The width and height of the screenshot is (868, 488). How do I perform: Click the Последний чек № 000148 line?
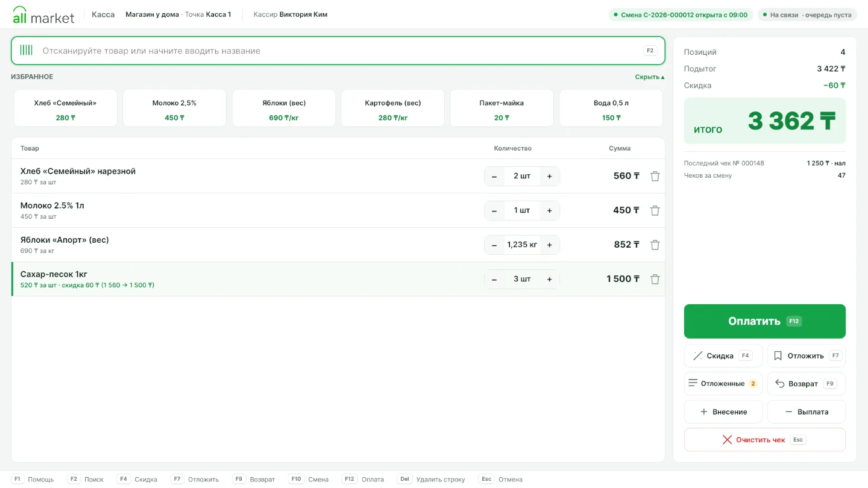764,163
